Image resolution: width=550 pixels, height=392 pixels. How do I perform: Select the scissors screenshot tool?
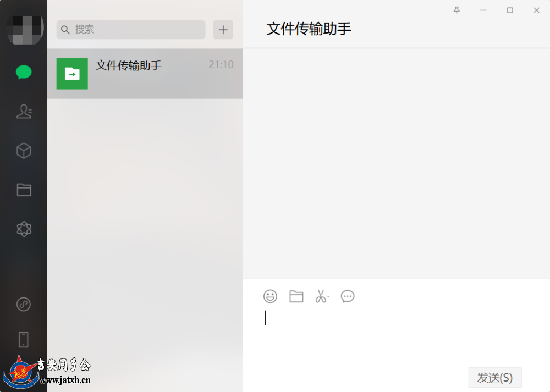tap(321, 296)
